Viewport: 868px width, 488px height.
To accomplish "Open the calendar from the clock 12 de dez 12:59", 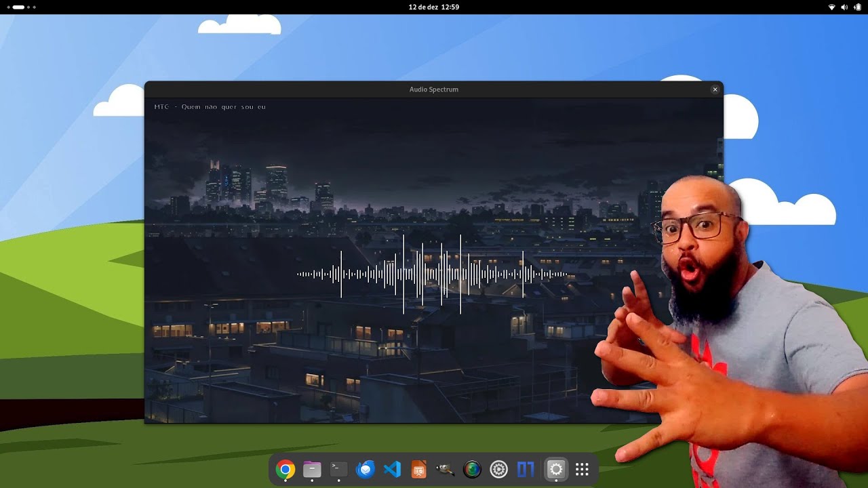I will point(434,7).
